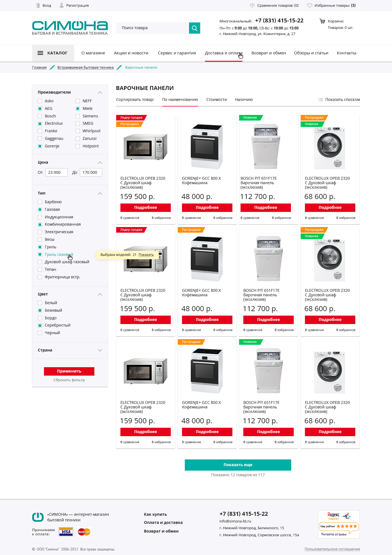Open Возврат и обмен menu item

pyautogui.click(x=269, y=53)
